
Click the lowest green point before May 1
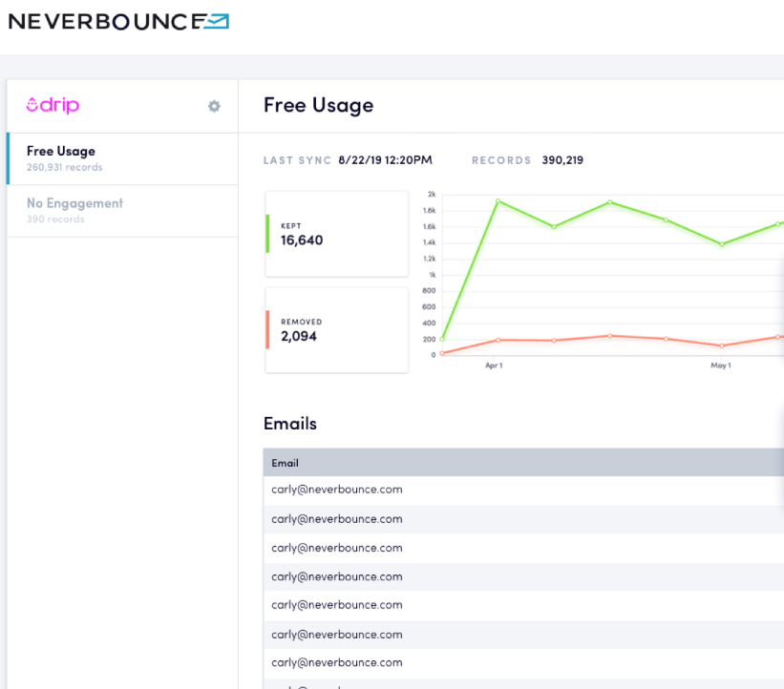pos(722,244)
